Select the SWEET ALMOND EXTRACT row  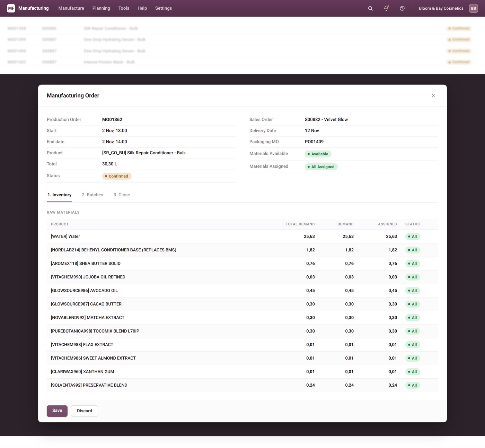click(242, 358)
